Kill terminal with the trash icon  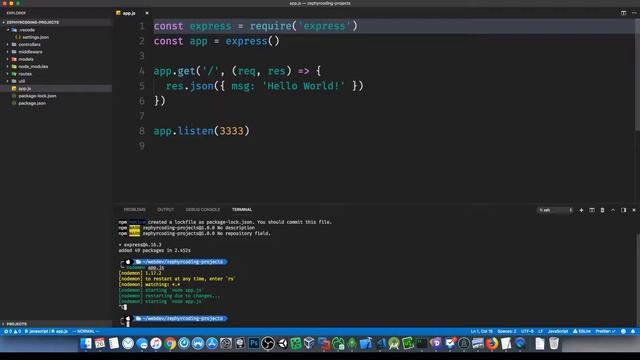[x=602, y=210]
